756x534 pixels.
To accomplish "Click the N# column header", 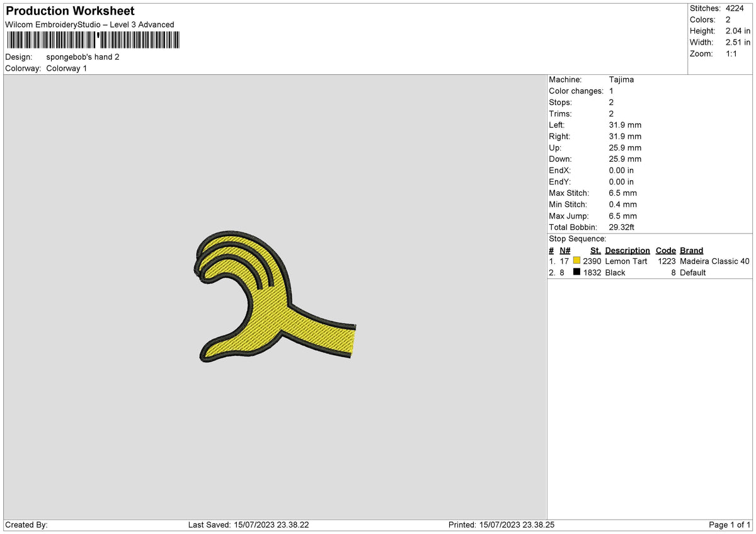I will [565, 250].
